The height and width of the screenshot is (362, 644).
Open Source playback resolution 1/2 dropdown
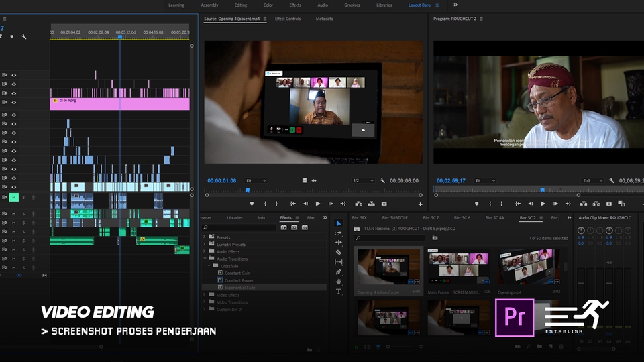pyautogui.click(x=363, y=180)
